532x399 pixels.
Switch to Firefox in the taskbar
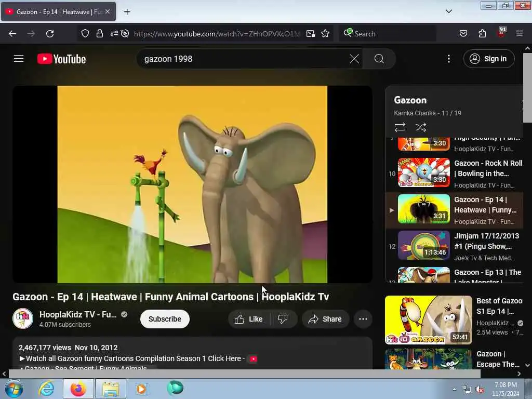click(78, 389)
